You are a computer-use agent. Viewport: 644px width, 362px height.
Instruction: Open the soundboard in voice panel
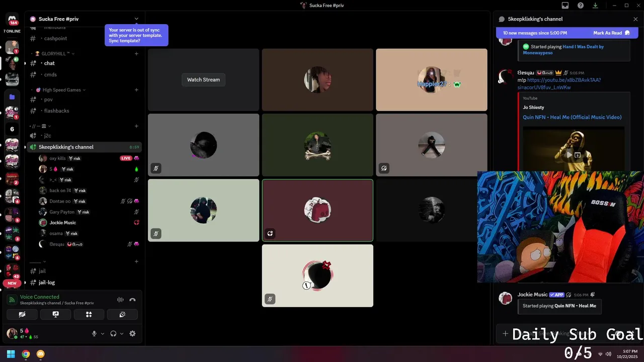point(122,314)
